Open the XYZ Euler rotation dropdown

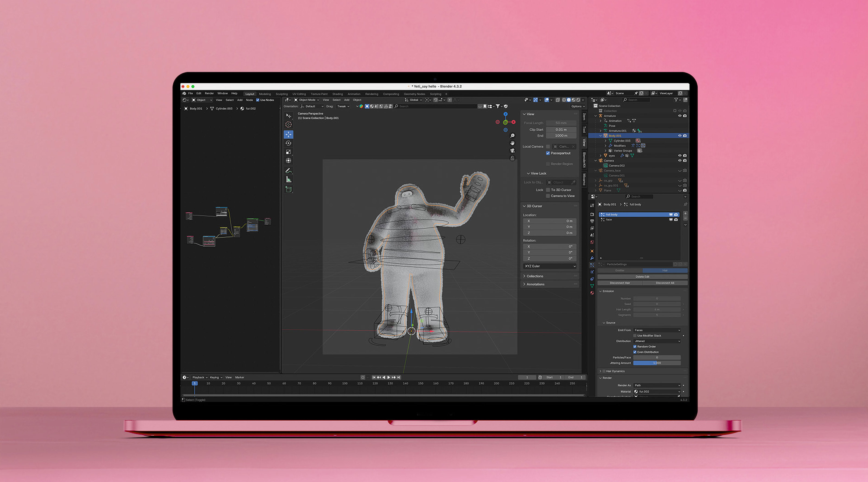click(550, 266)
